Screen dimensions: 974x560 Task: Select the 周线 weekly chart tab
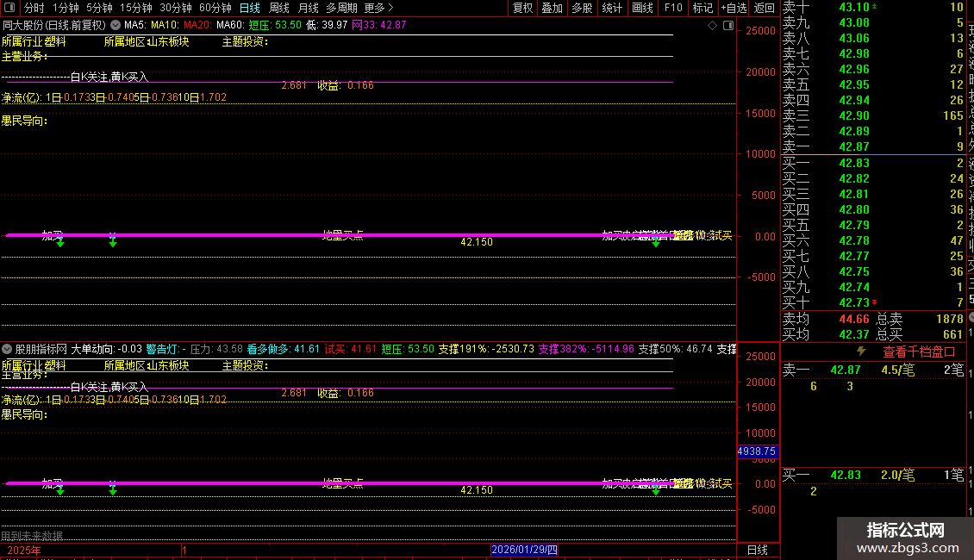tap(279, 8)
